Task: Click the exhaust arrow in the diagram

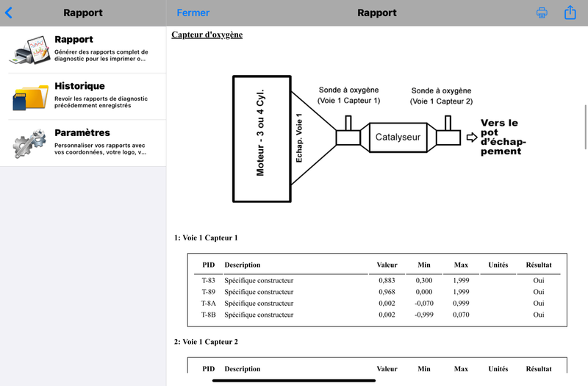Action: [472, 137]
